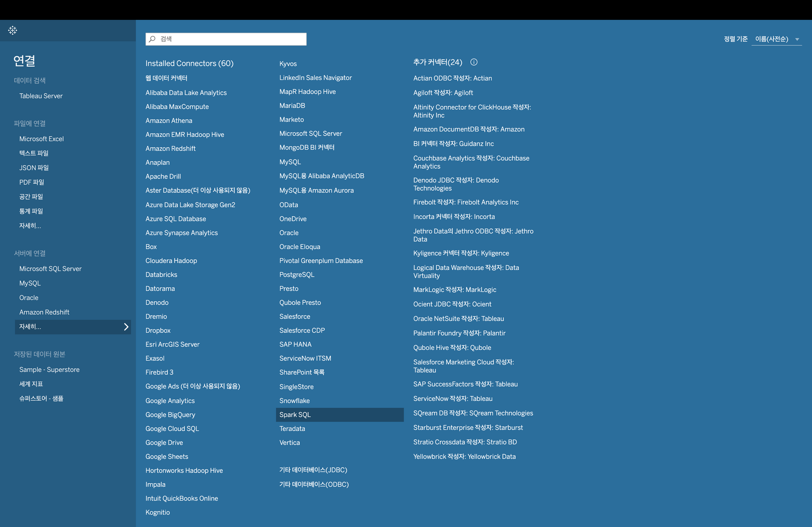
Task: Select Tableau Server in the sidebar
Action: (x=41, y=96)
